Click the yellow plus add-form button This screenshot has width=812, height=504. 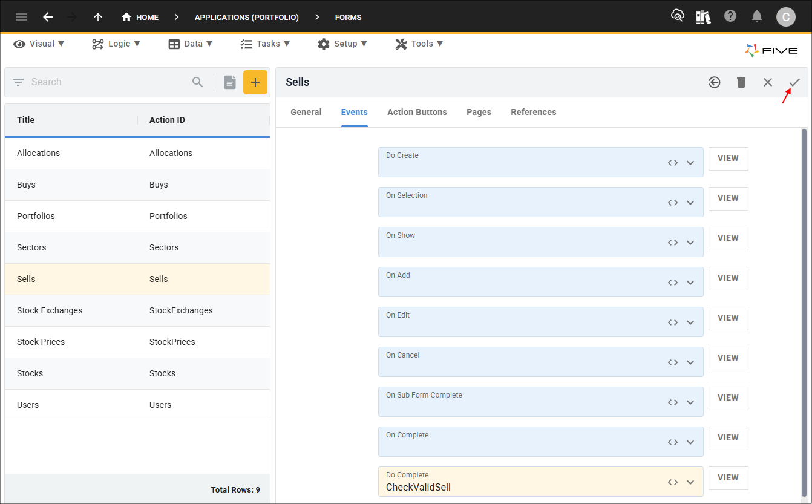click(255, 82)
